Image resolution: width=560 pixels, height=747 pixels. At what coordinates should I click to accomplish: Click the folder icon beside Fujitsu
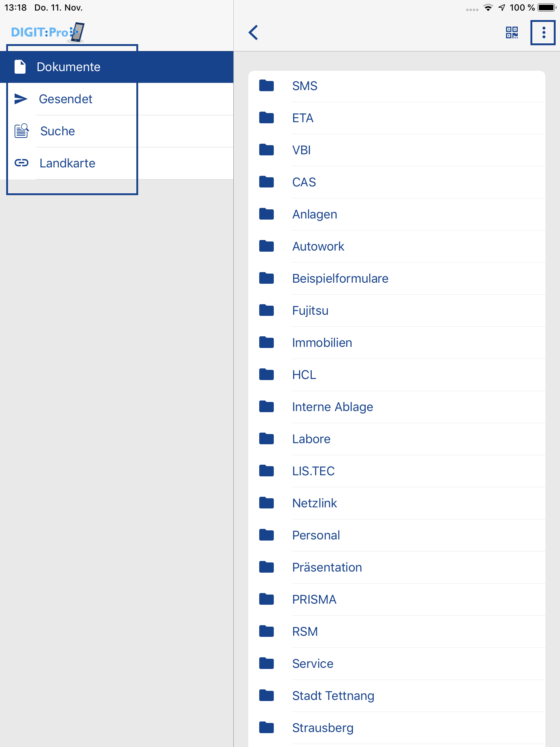coord(267,310)
